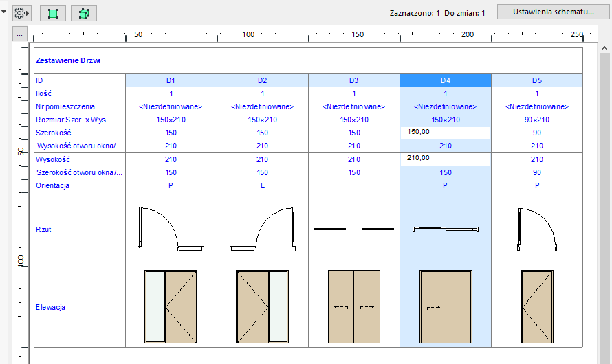The width and height of the screenshot is (612, 364).
Task: Click the Szerokość otworu okna row label
Action: point(80,172)
